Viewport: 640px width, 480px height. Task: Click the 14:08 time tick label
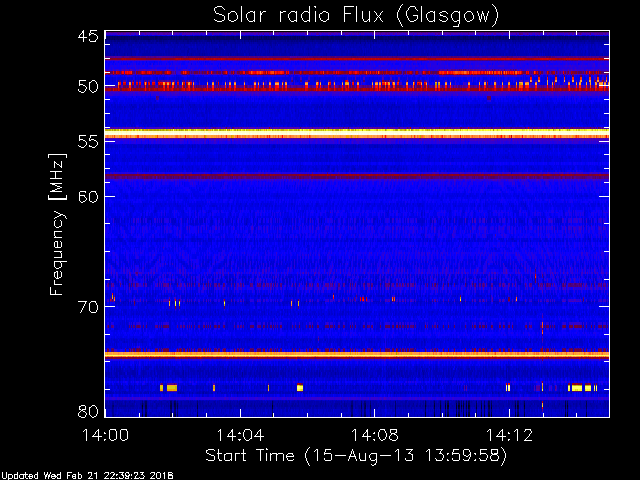375,435
